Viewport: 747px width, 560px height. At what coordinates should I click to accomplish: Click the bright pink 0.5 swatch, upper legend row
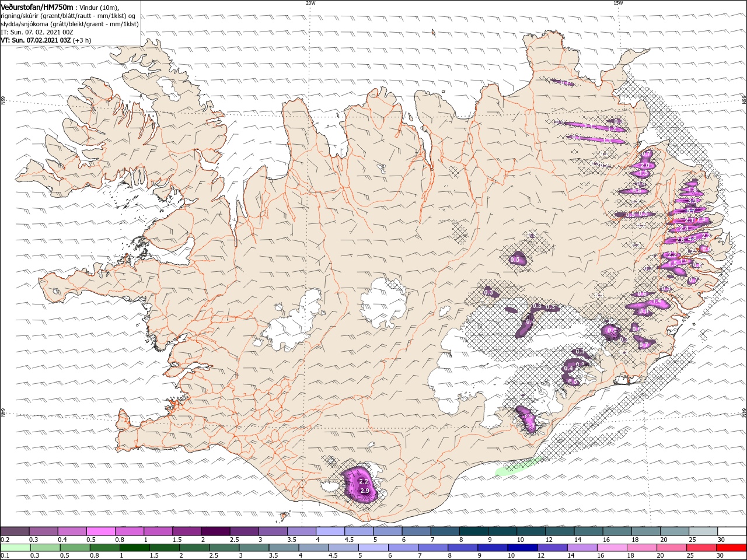[100, 531]
